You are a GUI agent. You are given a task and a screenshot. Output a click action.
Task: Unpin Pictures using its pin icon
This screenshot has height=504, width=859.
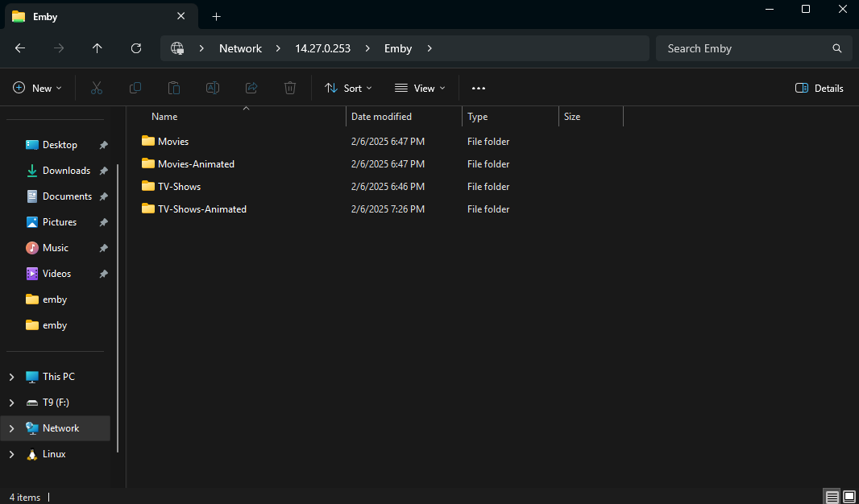click(103, 222)
